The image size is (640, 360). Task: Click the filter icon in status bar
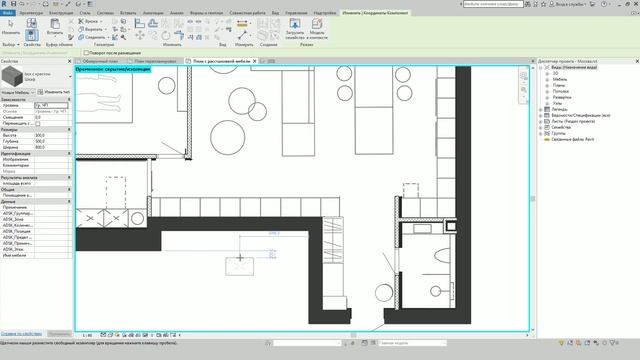pyautogui.click(x=612, y=343)
